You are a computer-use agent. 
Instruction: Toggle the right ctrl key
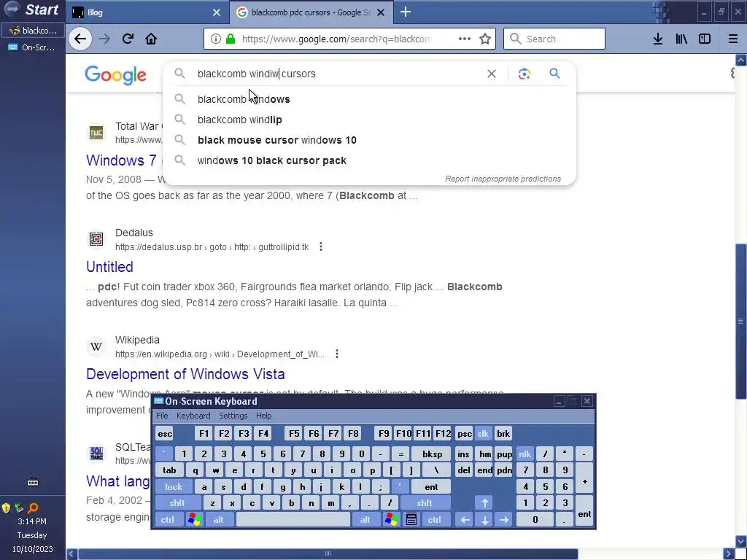pyautogui.click(x=435, y=519)
